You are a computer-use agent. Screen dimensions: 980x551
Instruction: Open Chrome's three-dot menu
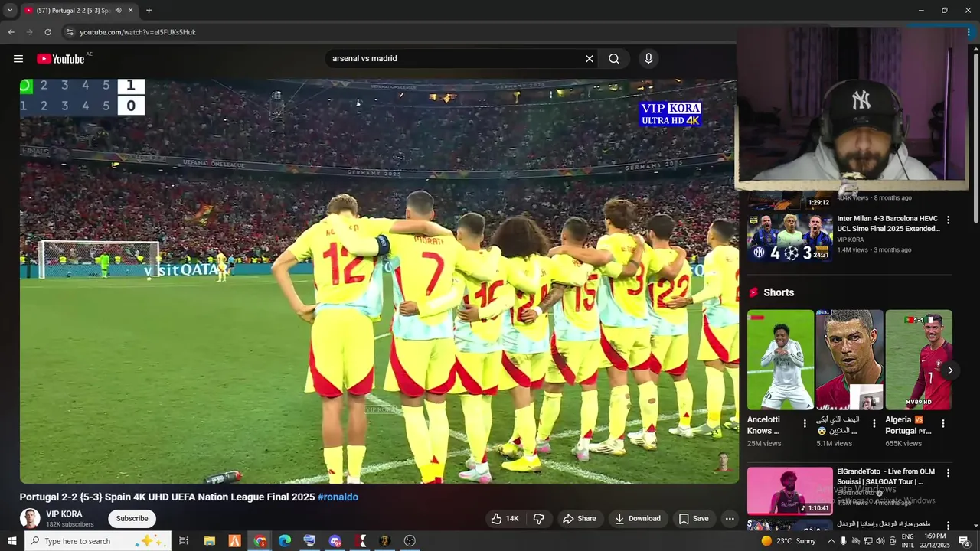970,32
